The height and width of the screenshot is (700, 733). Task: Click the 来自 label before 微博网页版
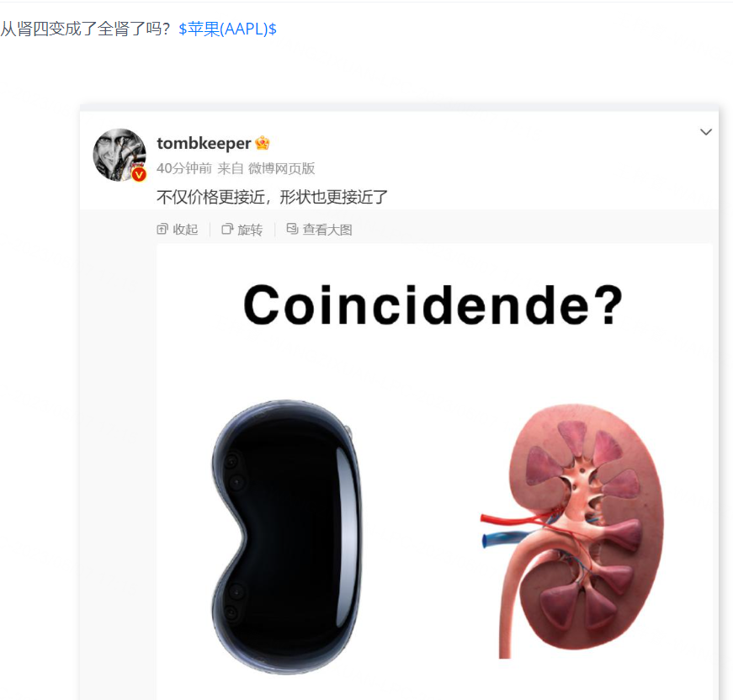[230, 168]
